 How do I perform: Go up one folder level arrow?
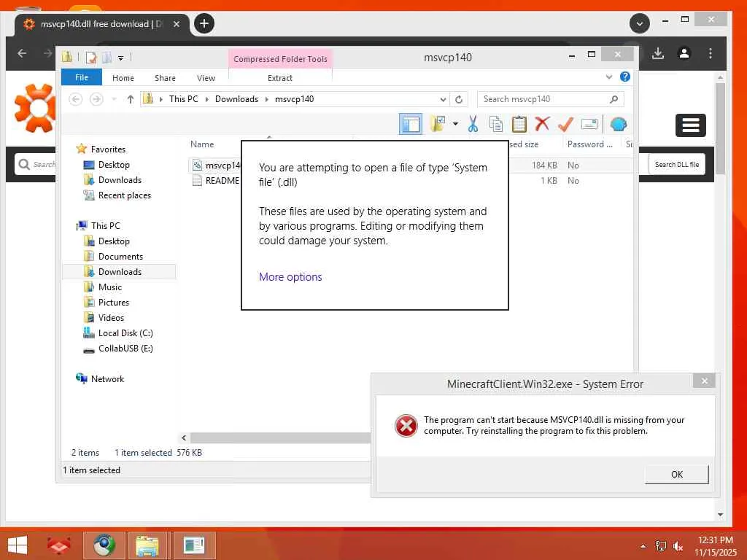pos(130,99)
